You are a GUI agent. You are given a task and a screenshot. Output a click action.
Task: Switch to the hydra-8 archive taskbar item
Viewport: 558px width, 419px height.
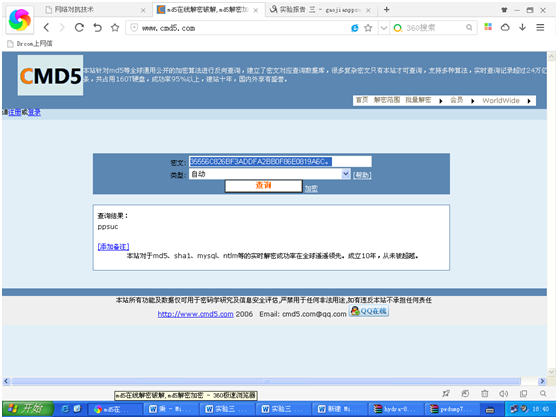pyautogui.click(x=396, y=409)
